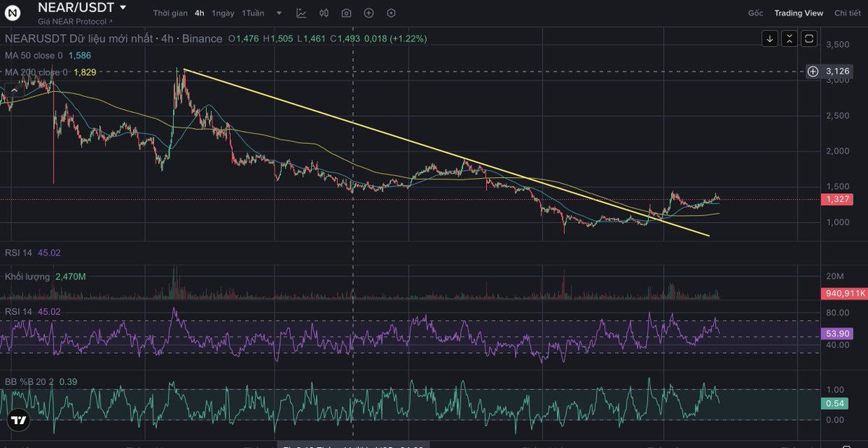This screenshot has height=448, width=868.
Task: Click the volume value label 940,911K
Action: pos(843,294)
